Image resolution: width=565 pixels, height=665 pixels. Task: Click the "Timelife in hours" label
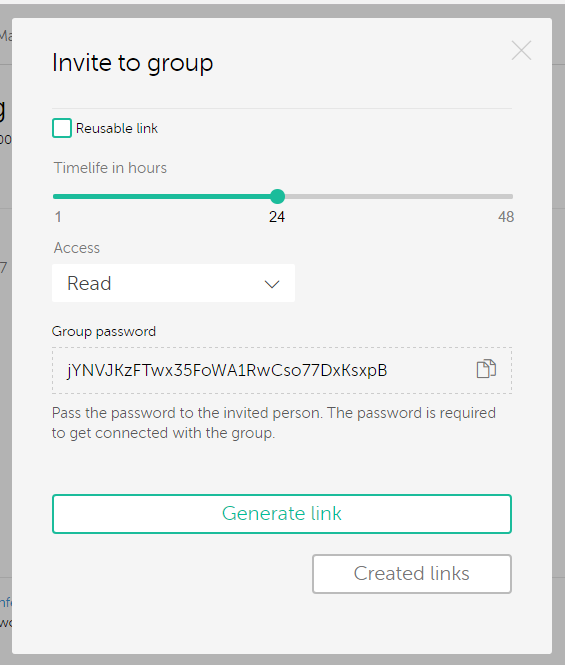tap(110, 168)
